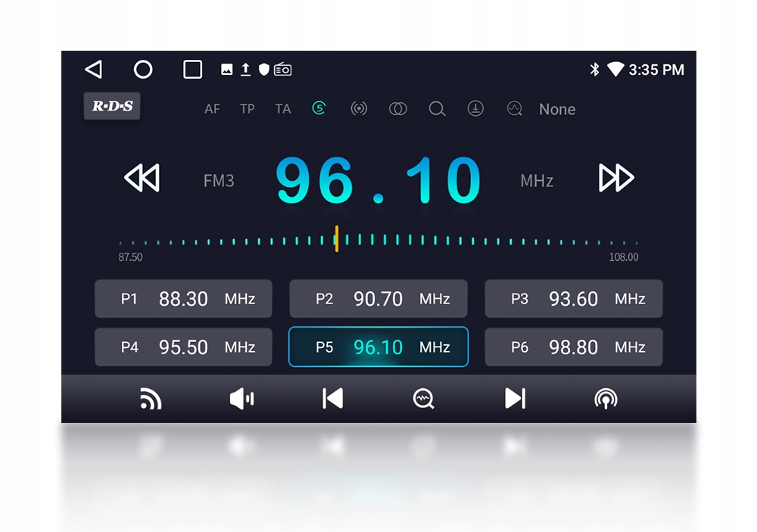The height and width of the screenshot is (532, 757).
Task: Tap the Android home circle button
Action: (x=143, y=69)
